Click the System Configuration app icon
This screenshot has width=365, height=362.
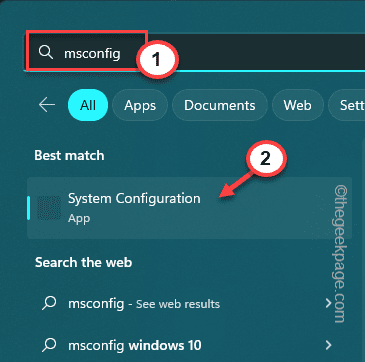click(x=49, y=208)
